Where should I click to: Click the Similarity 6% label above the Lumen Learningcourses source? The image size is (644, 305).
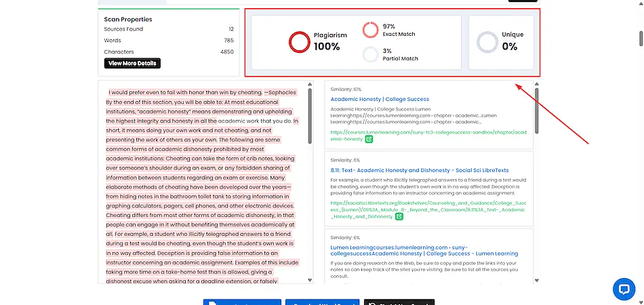[345, 238]
